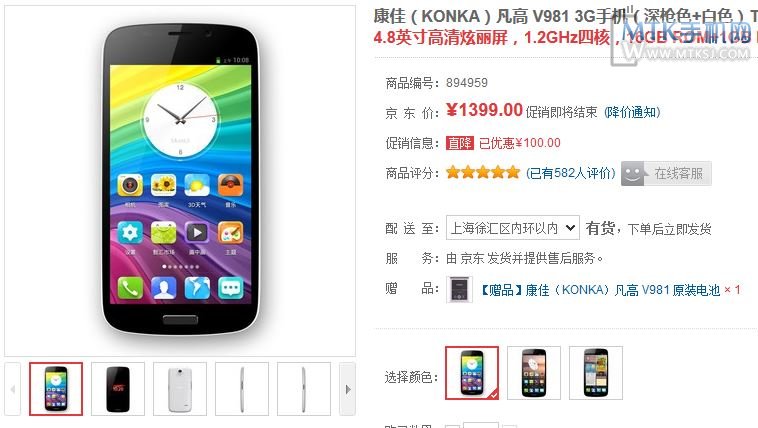Image resolution: width=758 pixels, height=428 pixels.
Task: Select the second phone color option
Action: (x=534, y=373)
